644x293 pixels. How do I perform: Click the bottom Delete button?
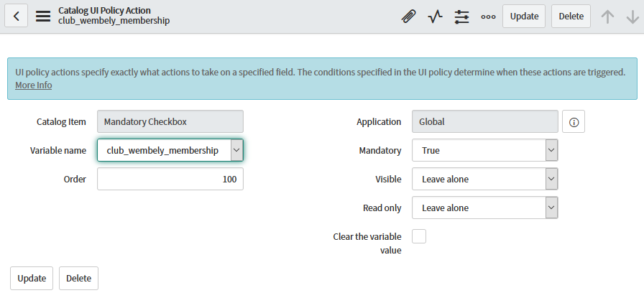pyautogui.click(x=78, y=278)
